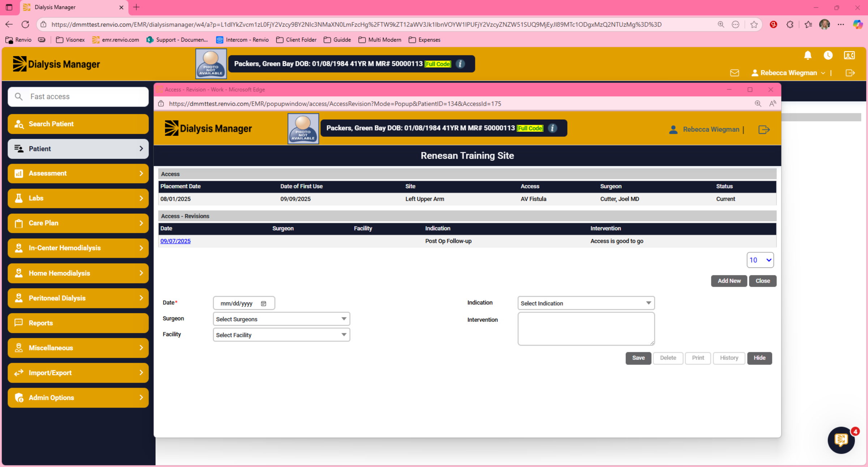Click the Close button near Add New

tap(763, 281)
